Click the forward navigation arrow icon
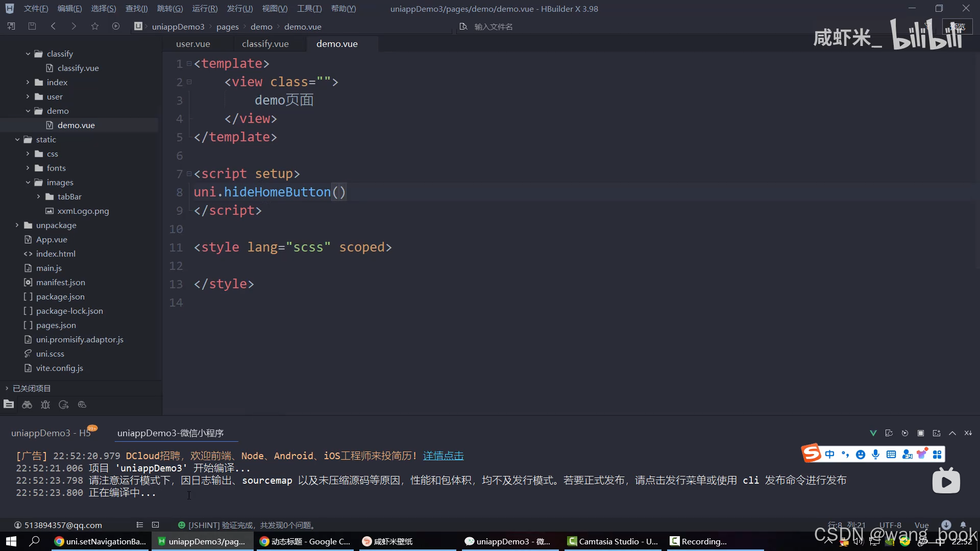This screenshot has height=551, width=980. pyautogui.click(x=73, y=26)
